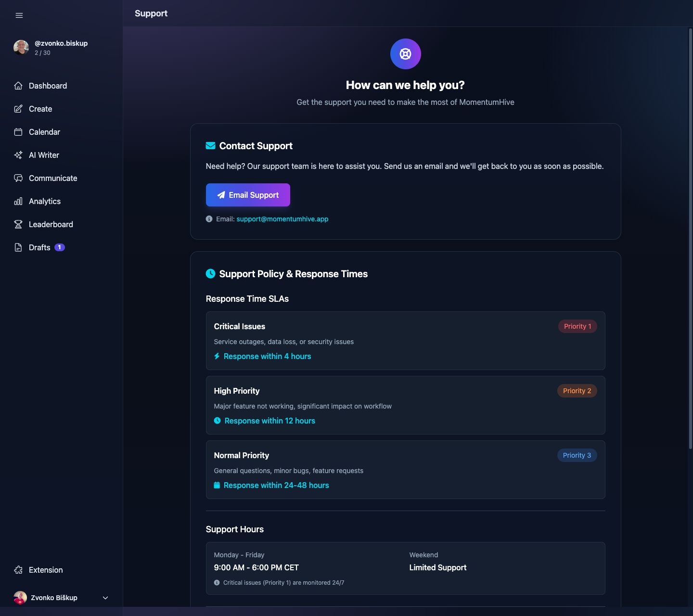Click the top profile avatar thumbnail
This screenshot has width=693, height=616.
pos(21,47)
